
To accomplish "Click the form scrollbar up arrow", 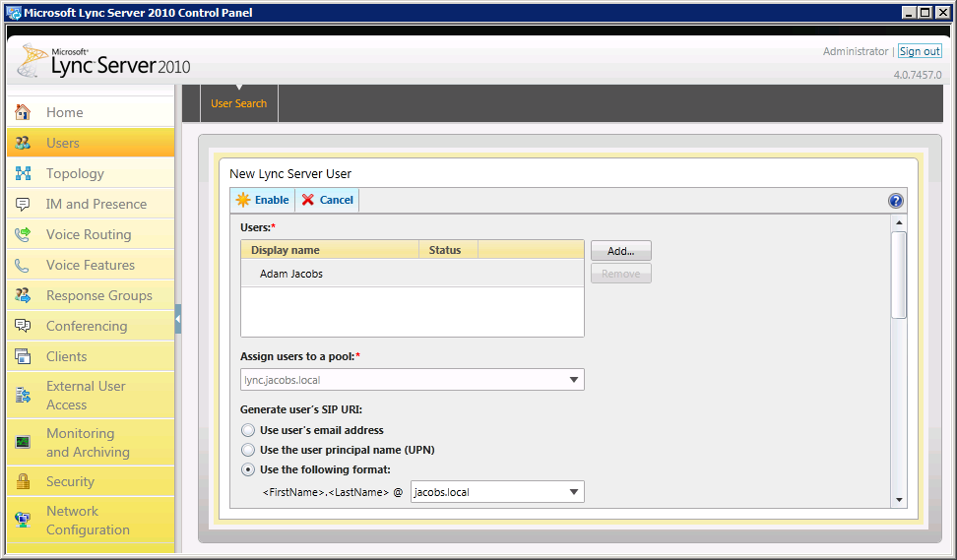I will pos(898,222).
